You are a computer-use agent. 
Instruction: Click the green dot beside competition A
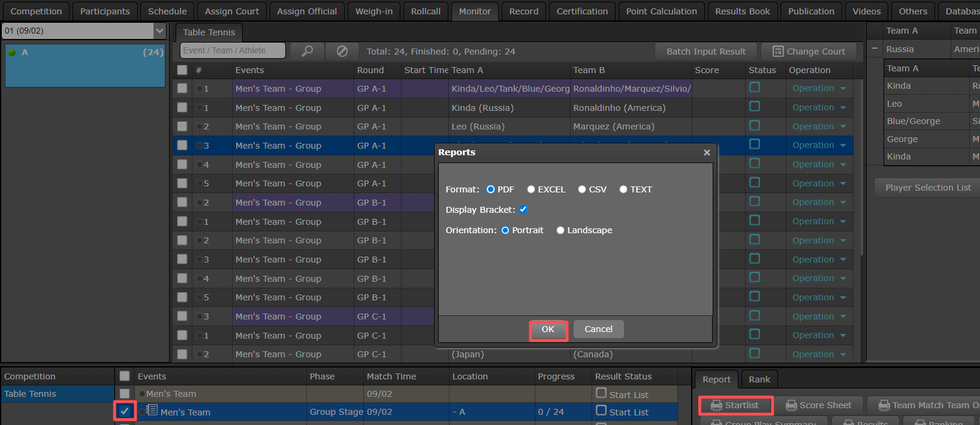(x=12, y=52)
